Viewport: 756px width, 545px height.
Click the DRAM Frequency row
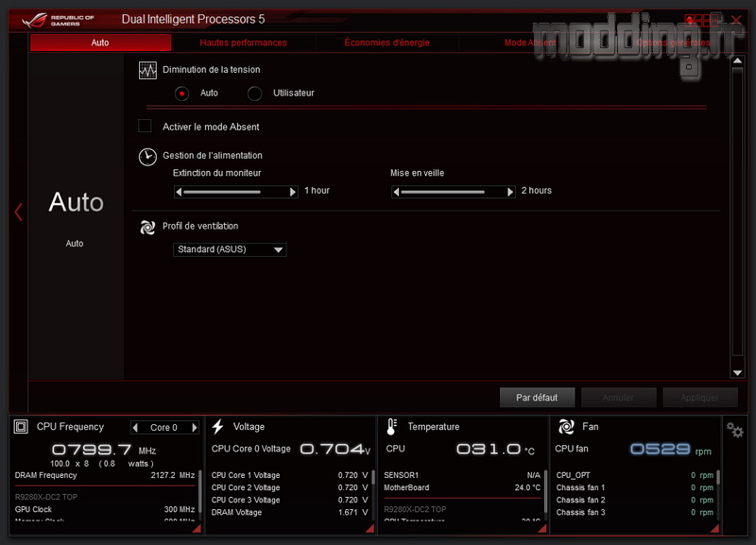click(105, 475)
